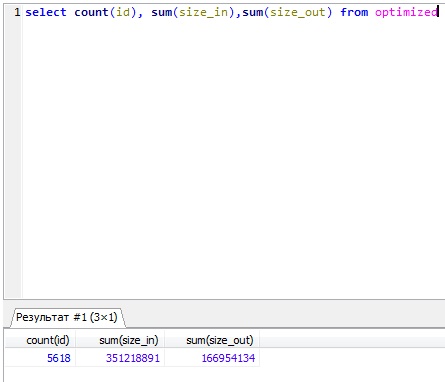445x382 pixels.
Task: Select the cell with value 166954134
Action: pos(212,358)
